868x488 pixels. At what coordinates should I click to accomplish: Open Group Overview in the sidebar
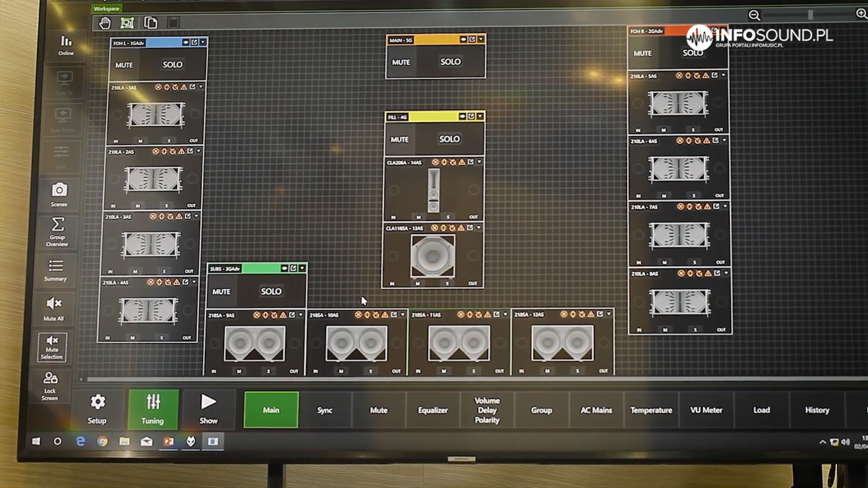[58, 231]
